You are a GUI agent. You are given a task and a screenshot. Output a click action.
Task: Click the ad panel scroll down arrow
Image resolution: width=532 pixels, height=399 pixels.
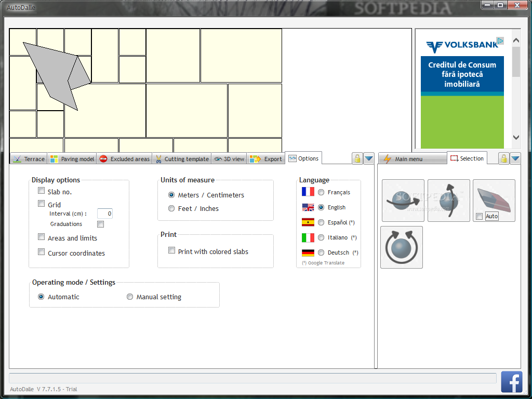[x=516, y=137]
